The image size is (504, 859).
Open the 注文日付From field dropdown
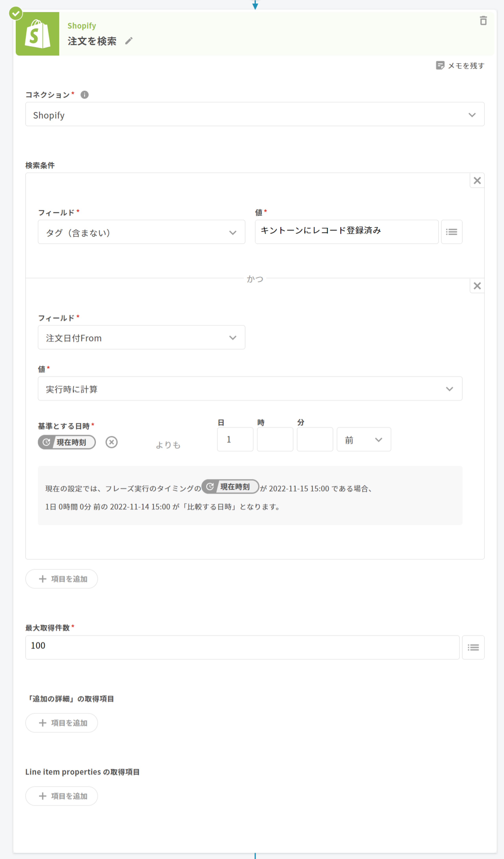coord(141,337)
